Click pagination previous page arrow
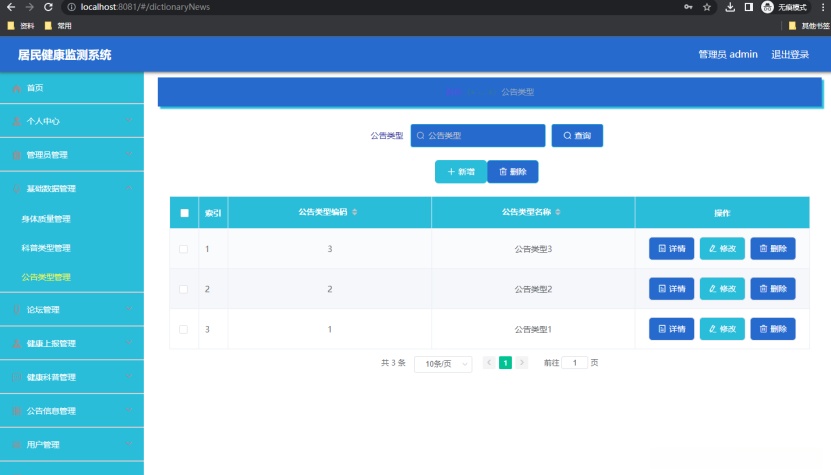Screen dimensions: 831x475 [489, 363]
